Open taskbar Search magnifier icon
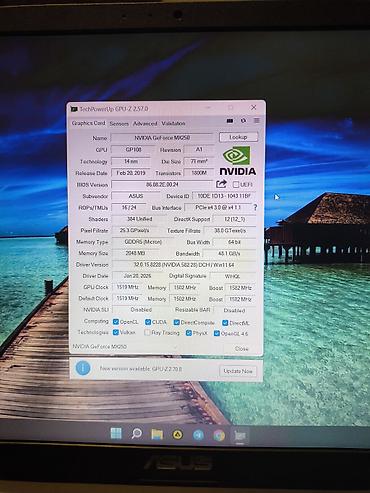This screenshot has height=493, width=370. [x=136, y=434]
